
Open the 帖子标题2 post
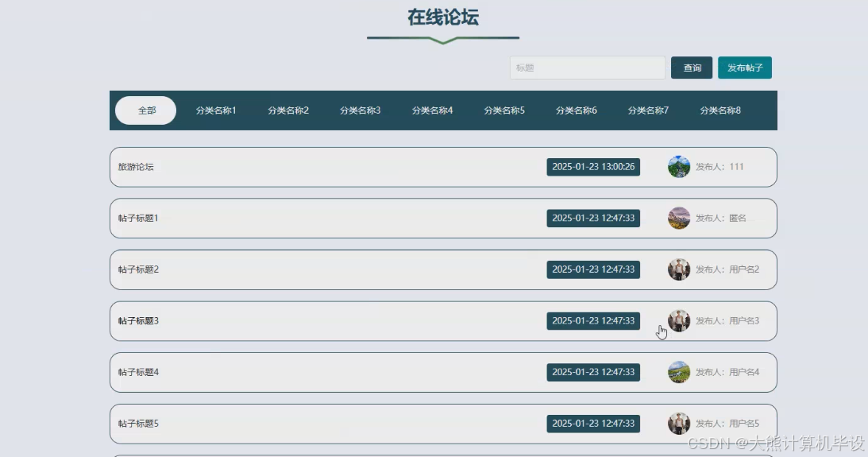443,269
